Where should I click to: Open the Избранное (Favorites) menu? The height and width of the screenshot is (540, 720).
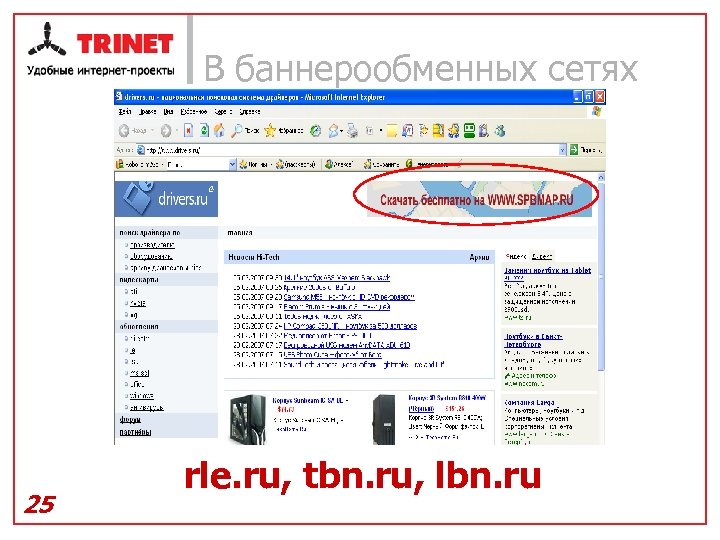click(194, 112)
